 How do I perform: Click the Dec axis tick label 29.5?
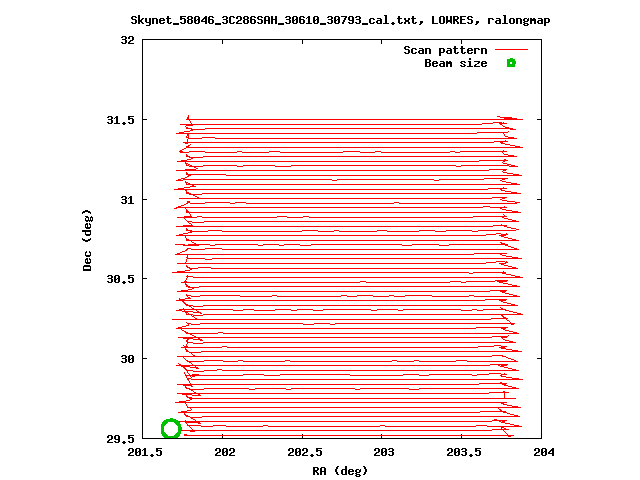click(120, 439)
